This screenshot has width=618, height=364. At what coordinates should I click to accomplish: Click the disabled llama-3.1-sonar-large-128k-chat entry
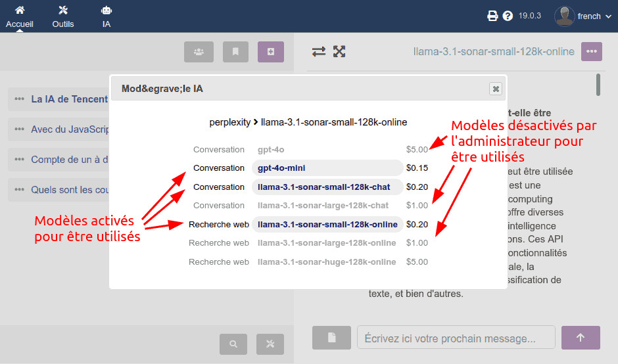click(x=323, y=205)
